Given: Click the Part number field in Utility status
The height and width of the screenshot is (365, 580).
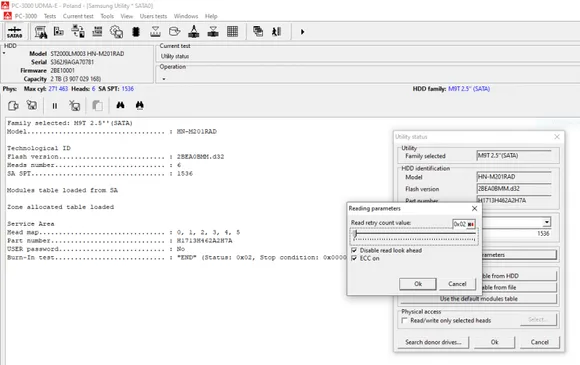Looking at the screenshot, I should pos(514,200).
